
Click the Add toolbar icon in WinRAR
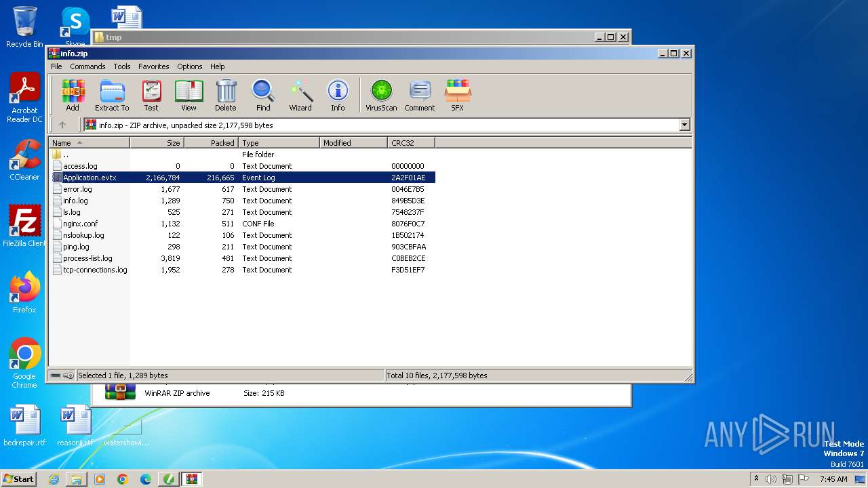point(73,95)
